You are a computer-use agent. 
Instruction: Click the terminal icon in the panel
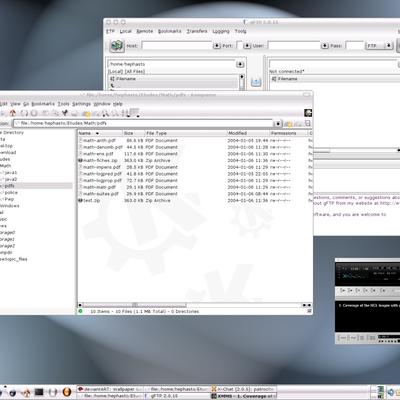39,392
